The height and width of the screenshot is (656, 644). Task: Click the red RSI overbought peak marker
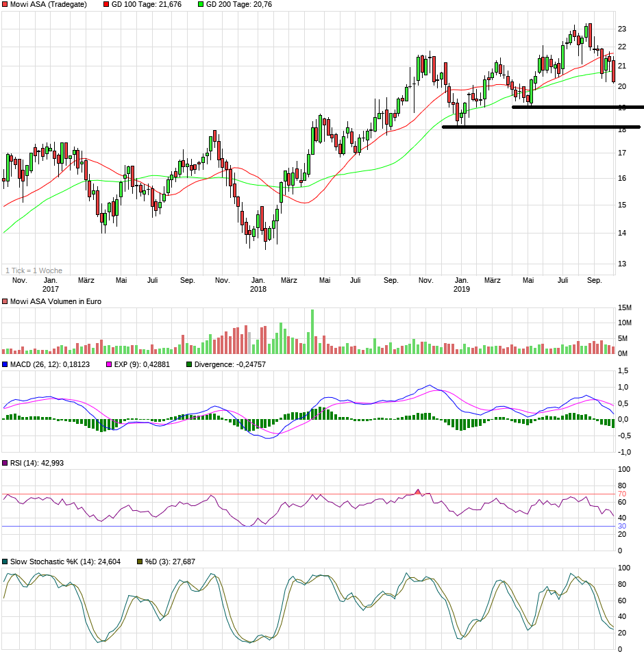419,492
